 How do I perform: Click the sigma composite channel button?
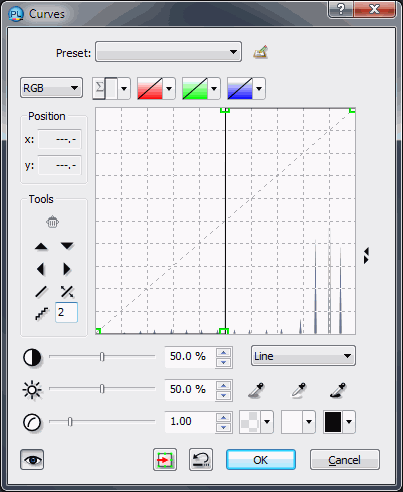pyautogui.click(x=105, y=88)
